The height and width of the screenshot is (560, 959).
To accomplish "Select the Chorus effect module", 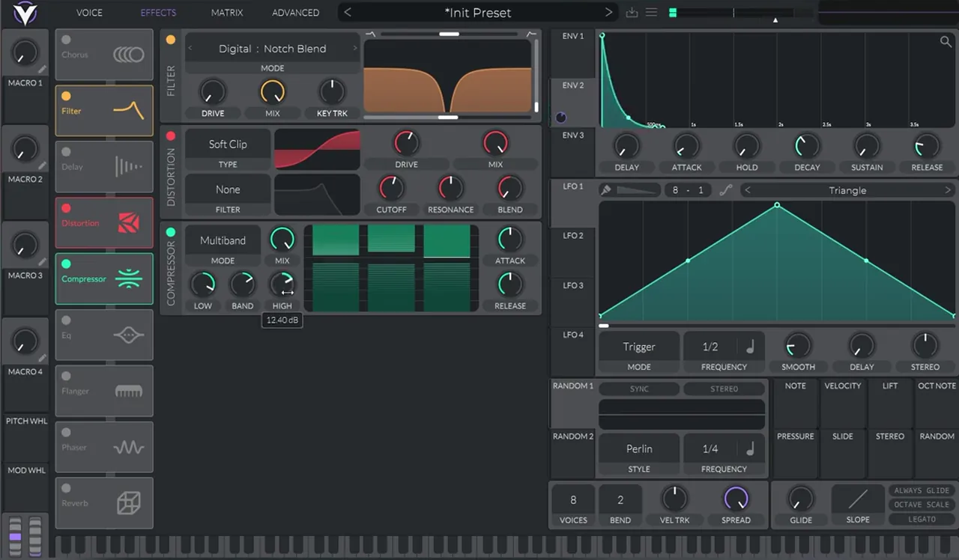I will coord(104,55).
